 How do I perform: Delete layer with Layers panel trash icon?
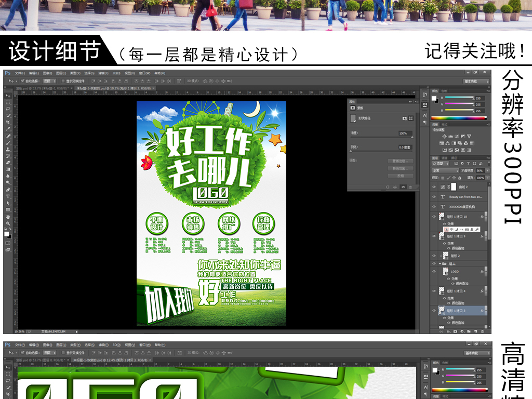(482, 331)
